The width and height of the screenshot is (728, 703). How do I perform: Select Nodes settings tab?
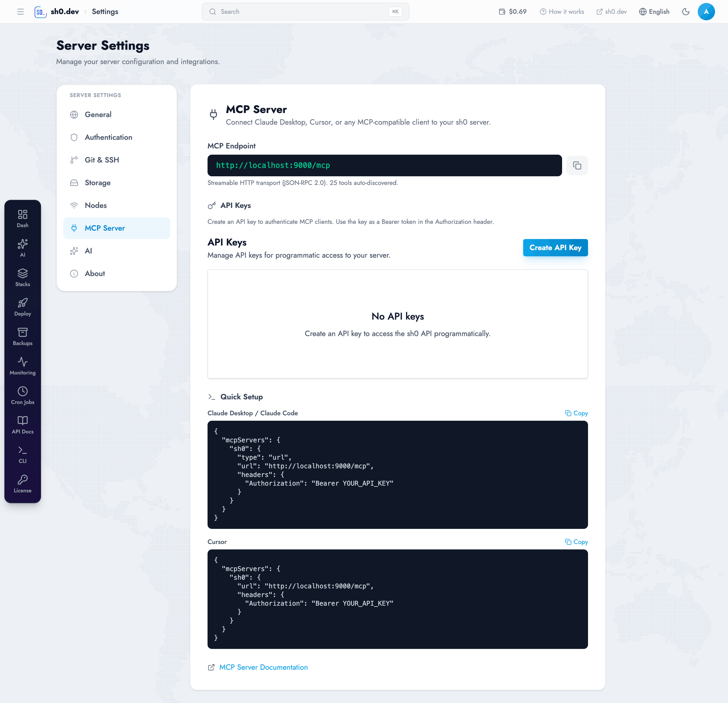[117, 205]
